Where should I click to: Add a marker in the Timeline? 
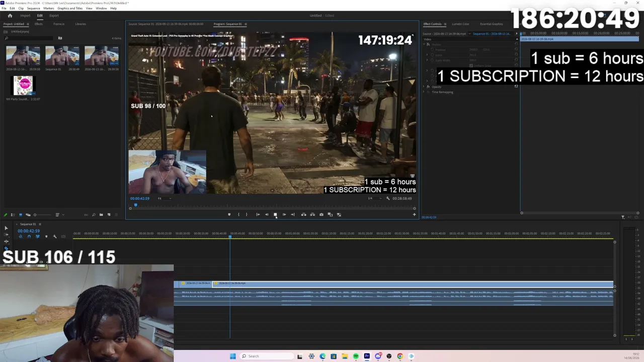[46, 236]
